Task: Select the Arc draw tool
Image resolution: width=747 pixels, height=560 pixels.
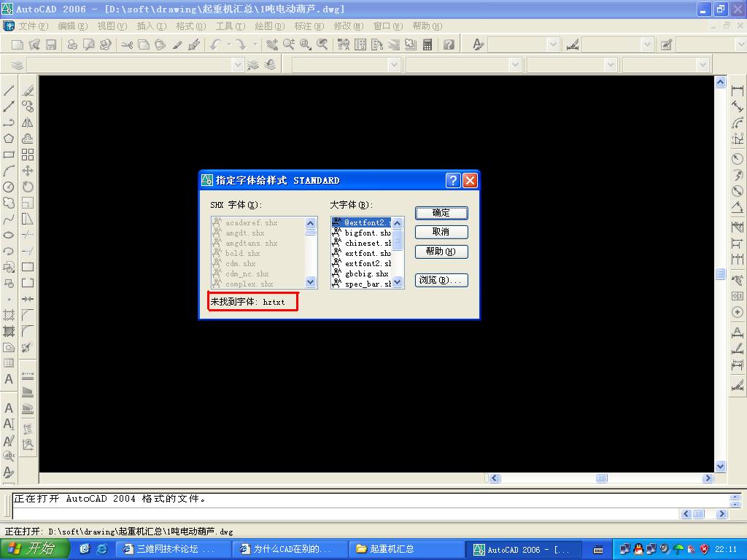Action: pos(9,171)
